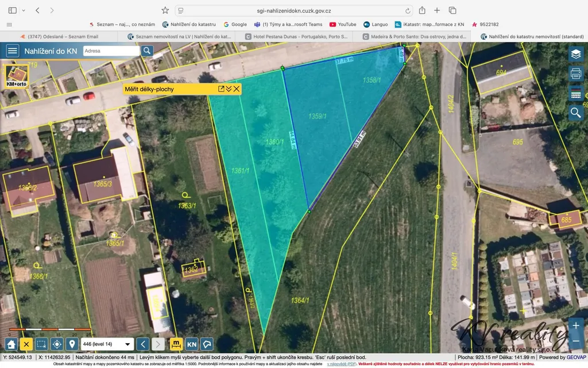
Task: Open the map legend icon
Action: pos(575,93)
